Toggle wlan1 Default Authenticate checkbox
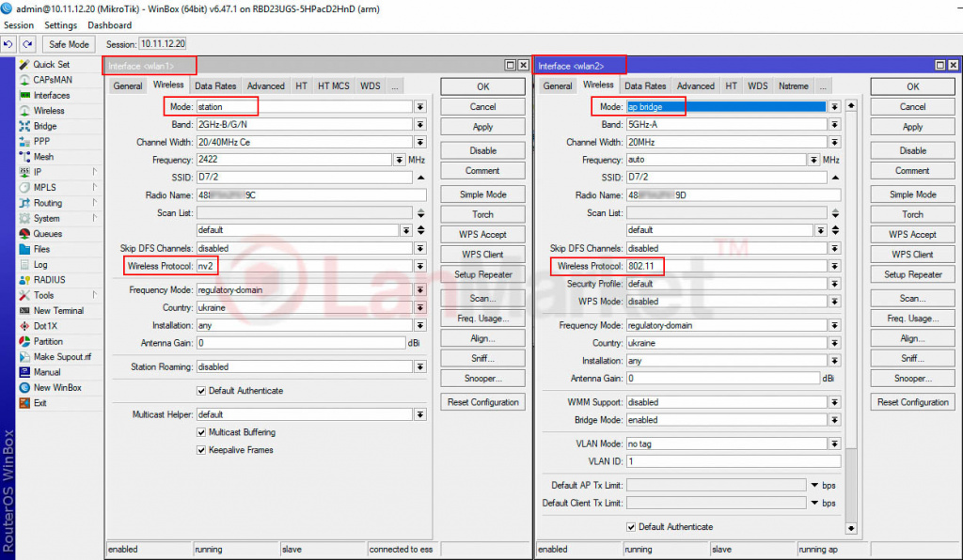This screenshot has height=560, width=963. [201, 391]
